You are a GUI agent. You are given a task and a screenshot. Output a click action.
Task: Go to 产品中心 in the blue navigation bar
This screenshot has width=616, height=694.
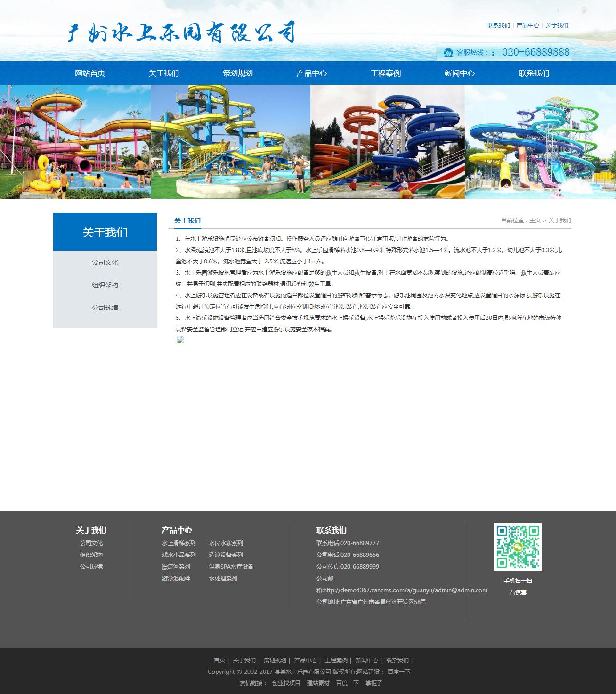click(311, 73)
